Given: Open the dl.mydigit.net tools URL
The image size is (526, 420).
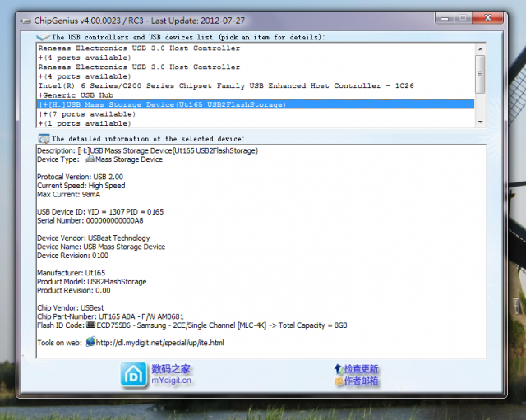Looking at the screenshot, I should coord(159,343).
